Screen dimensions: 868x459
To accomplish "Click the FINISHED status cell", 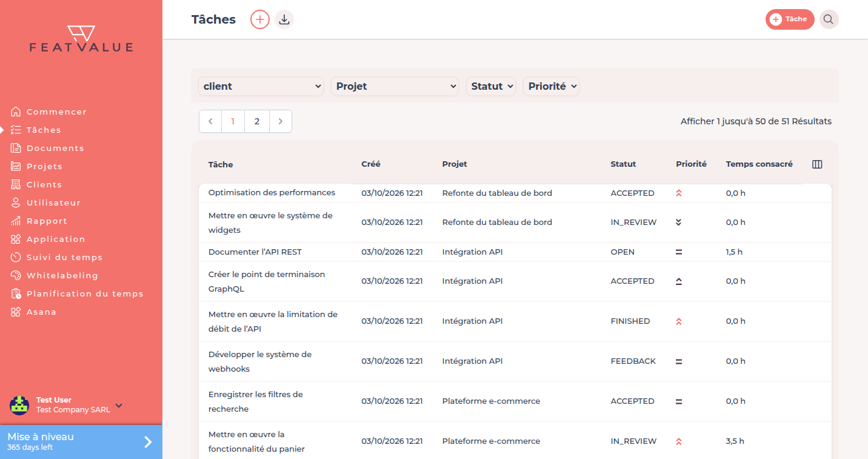I will click(630, 321).
